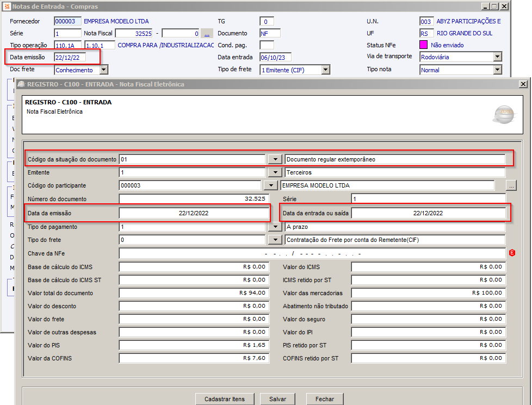Click the Data emissão field 22/12/22
Screen dimensions: 532x405
(x=70, y=57)
